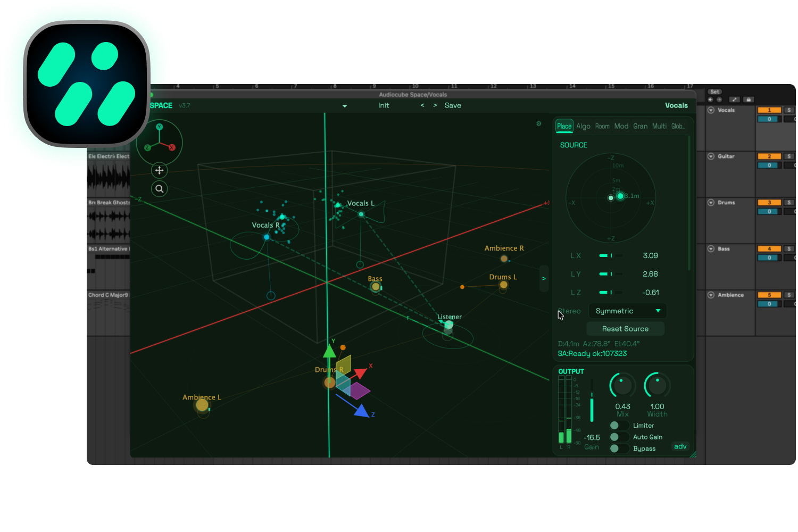Click the back arrow icon under Set
This screenshot has width=798, height=532.
point(711,99)
